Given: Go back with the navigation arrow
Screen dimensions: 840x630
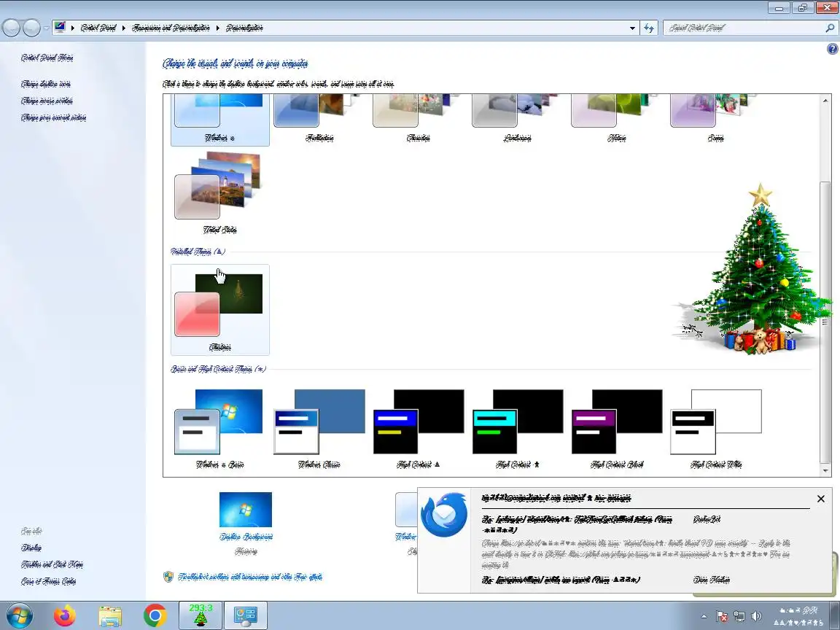Looking at the screenshot, I should pyautogui.click(x=11, y=28).
